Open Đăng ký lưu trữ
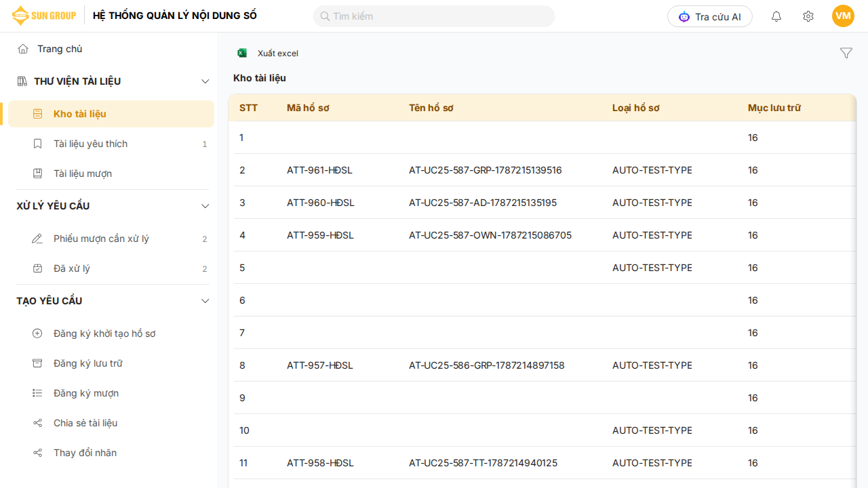 111,363
